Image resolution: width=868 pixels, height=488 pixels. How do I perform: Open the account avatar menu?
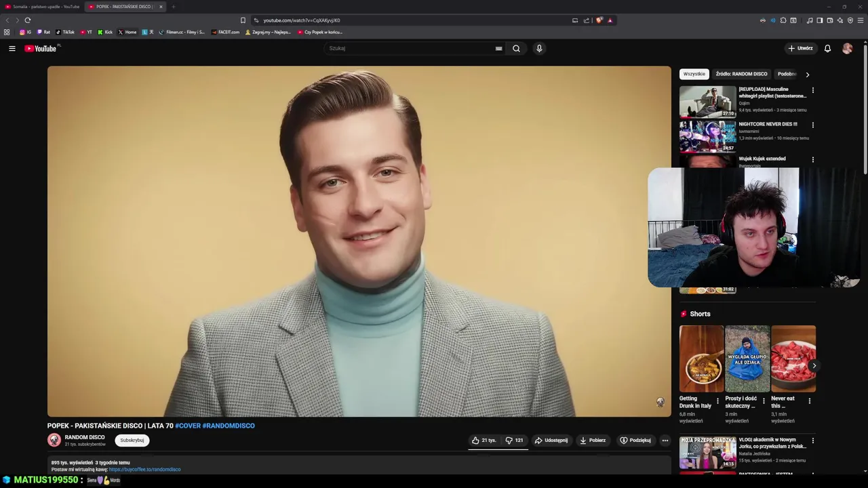click(x=847, y=48)
